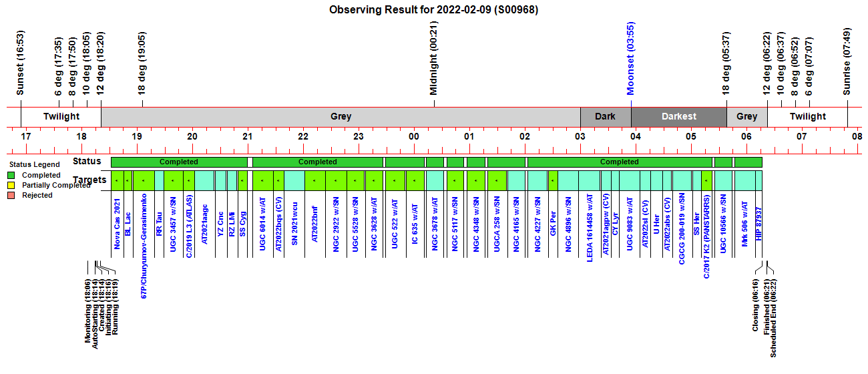Select the 67P/Churyumov-Gerasimenko target label
This screenshot has width=868, height=374.
tap(144, 246)
